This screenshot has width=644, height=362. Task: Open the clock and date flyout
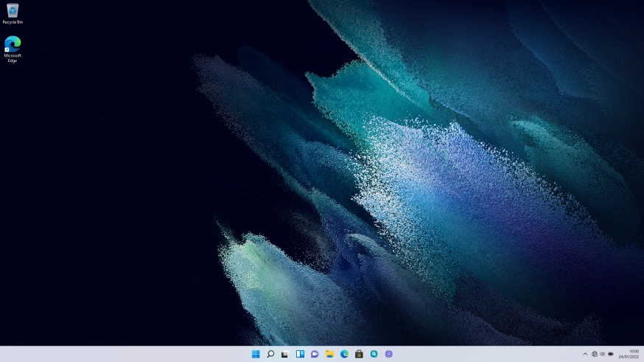629,354
